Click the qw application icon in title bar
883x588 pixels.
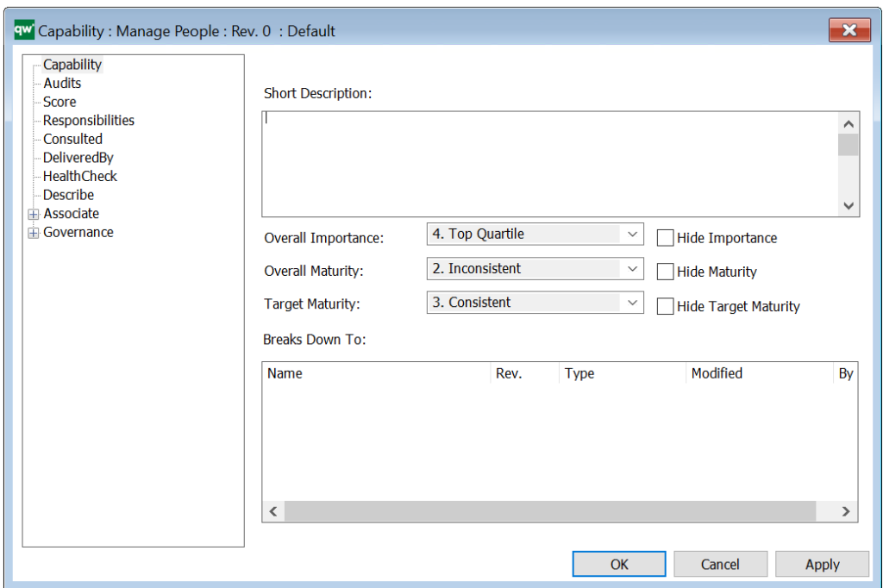24,30
